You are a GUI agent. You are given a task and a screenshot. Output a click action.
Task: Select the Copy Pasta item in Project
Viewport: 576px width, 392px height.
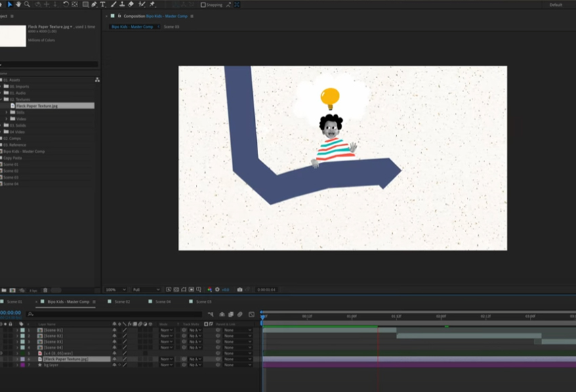tap(12, 158)
